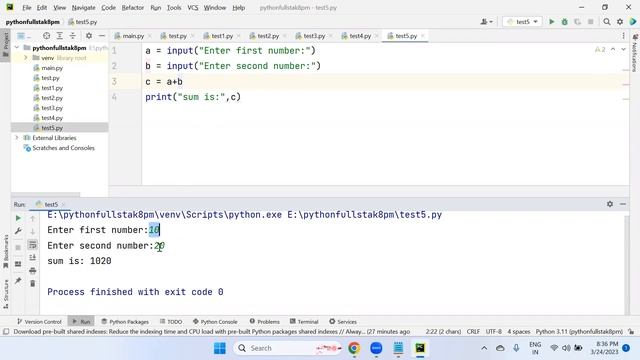The image size is (640, 360).
Task: Go to next highlighted warning arrow
Action: tap(623, 49)
